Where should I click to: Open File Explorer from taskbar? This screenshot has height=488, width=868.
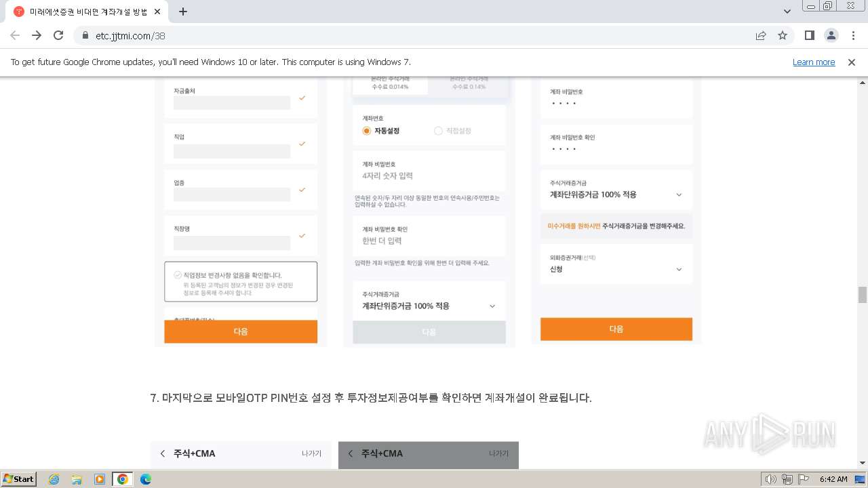point(77,479)
